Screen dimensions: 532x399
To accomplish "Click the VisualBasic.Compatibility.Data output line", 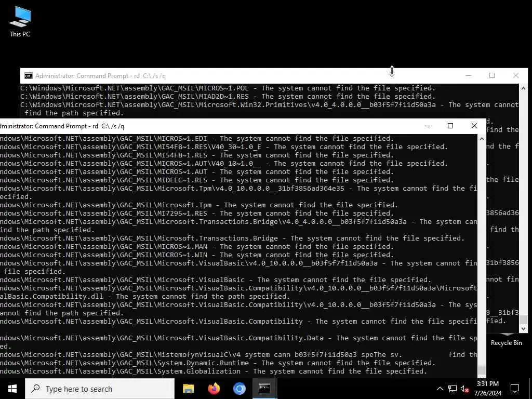I will pos(238,342).
